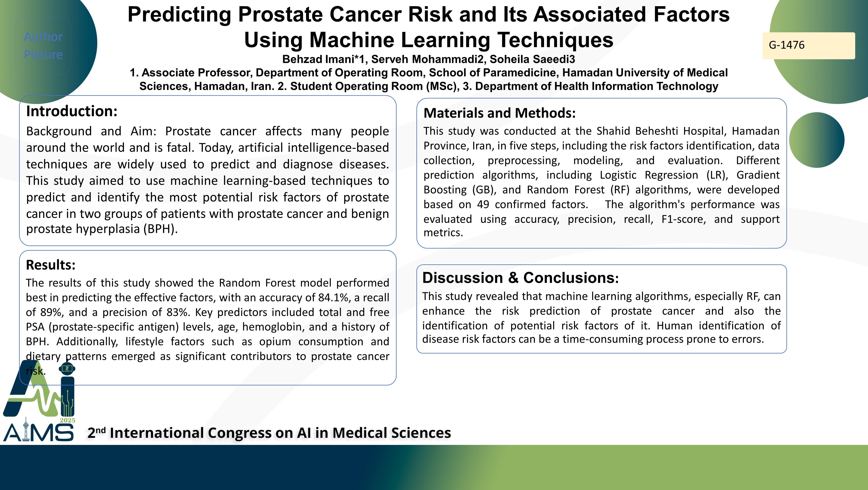Image resolution: width=868 pixels, height=490 pixels.
Task: Click the affiliation text about Hamadan University
Action: click(x=429, y=79)
